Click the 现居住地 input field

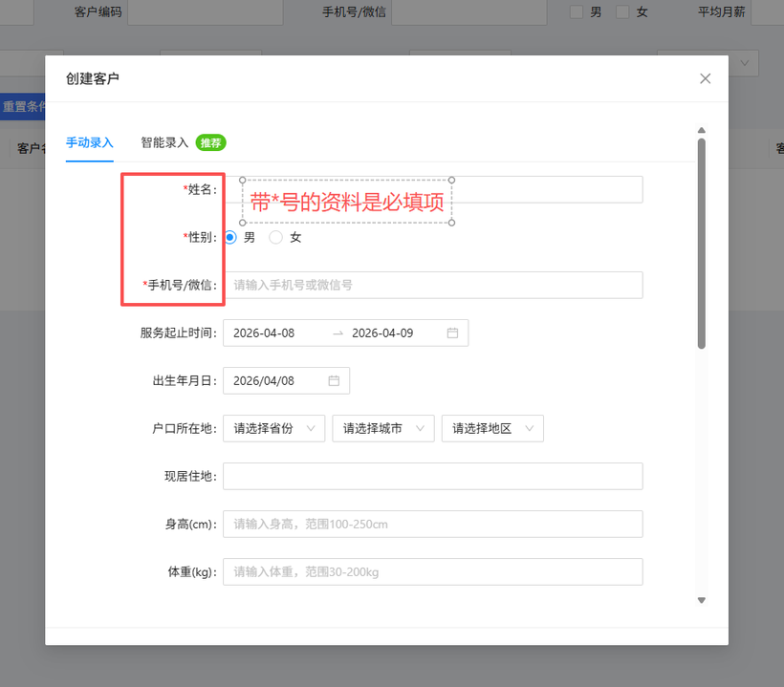tap(432, 476)
